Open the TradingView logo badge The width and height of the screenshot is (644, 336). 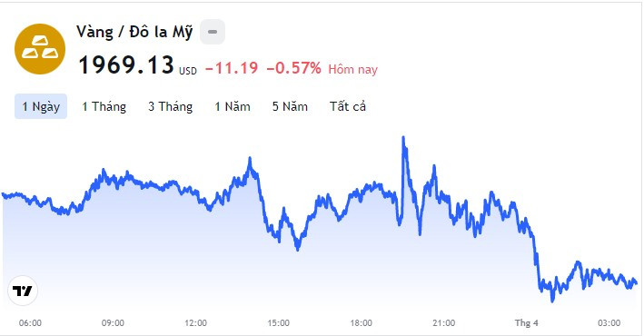coord(23,291)
